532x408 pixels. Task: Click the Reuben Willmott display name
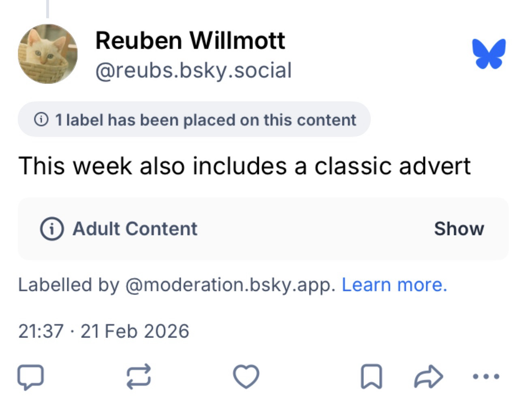point(190,40)
